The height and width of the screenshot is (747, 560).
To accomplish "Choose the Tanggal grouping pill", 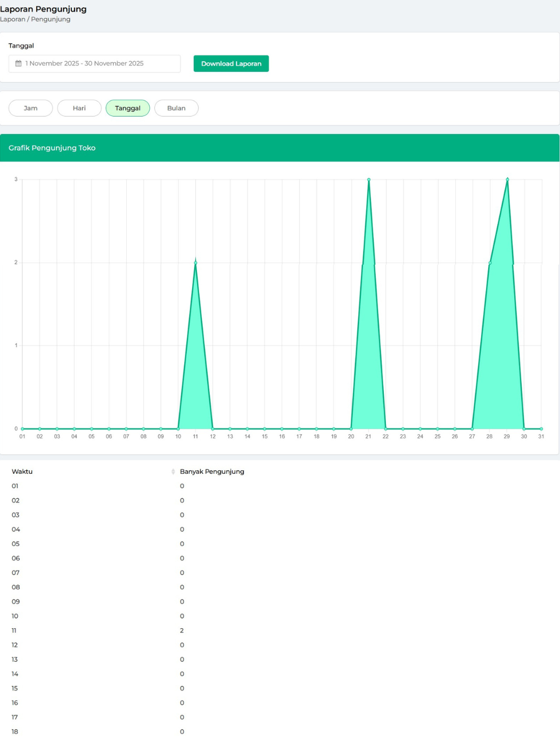I will click(128, 108).
